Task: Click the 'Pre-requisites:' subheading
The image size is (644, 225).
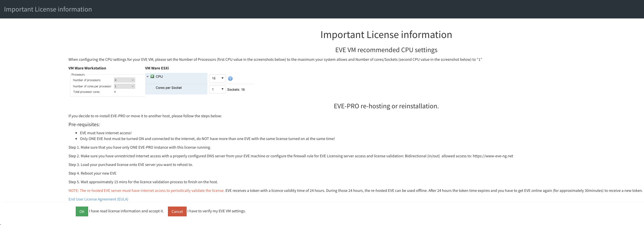Action: point(84,124)
